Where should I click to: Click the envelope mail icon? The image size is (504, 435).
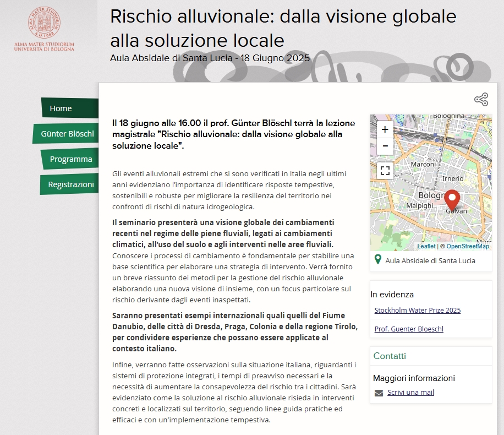tap(379, 393)
